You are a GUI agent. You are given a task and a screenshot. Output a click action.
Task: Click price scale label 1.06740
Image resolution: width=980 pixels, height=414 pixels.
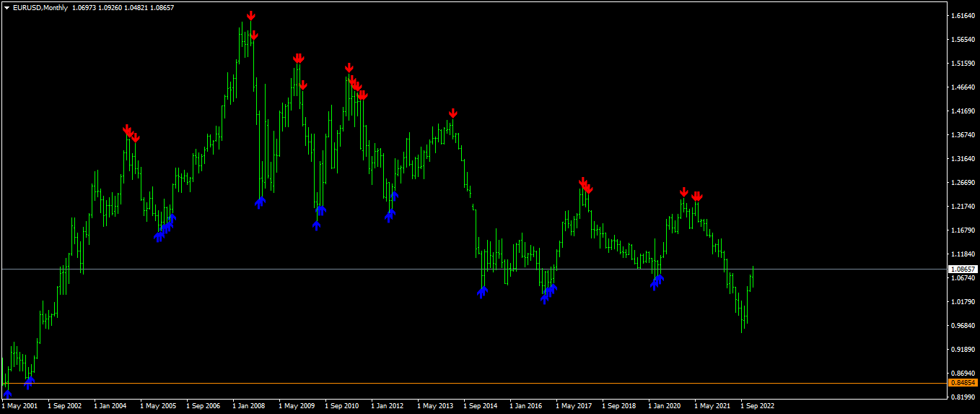pos(963,278)
